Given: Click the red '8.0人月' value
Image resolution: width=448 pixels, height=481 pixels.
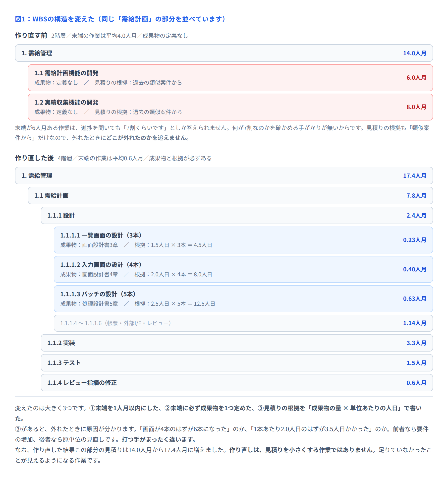Looking at the screenshot, I should click(416, 107).
